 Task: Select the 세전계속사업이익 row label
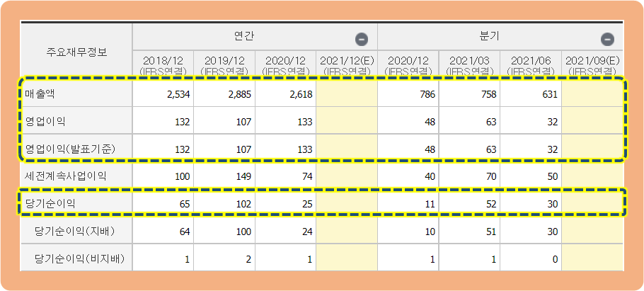click(x=66, y=177)
